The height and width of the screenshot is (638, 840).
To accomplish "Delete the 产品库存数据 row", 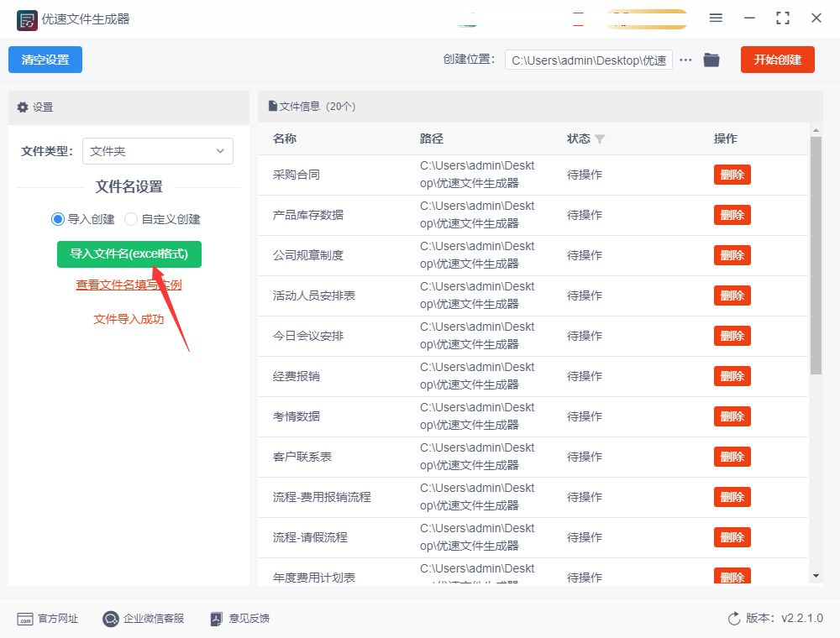I will coord(732,215).
